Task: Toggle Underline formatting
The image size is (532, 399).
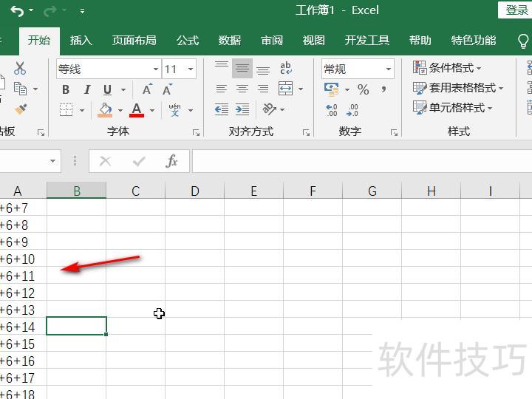Action: 108,89
